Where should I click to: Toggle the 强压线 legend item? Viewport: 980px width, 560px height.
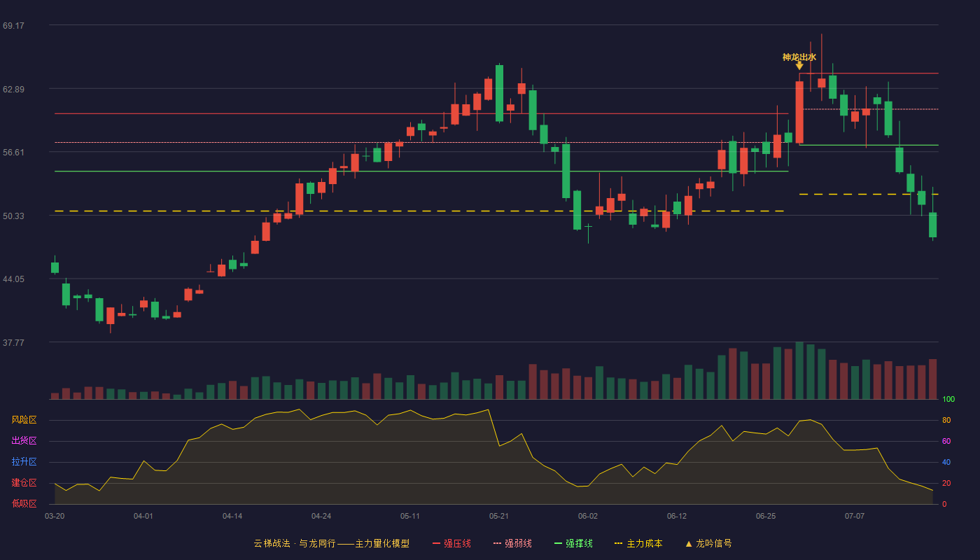tap(451, 543)
